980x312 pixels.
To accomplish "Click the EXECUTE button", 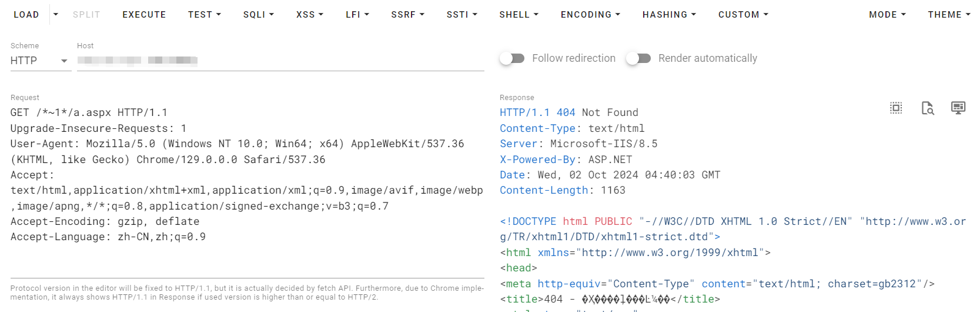I will coord(144,14).
